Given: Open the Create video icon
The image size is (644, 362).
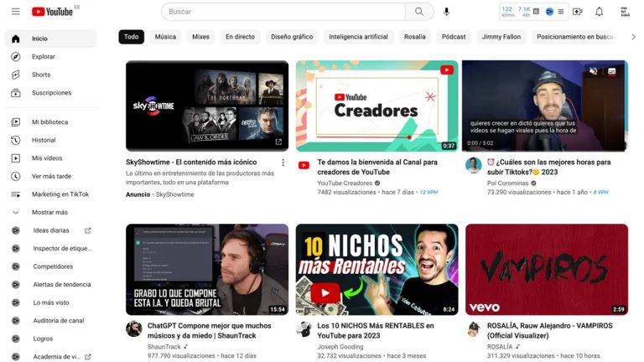Looking at the screenshot, I should pos(578,12).
